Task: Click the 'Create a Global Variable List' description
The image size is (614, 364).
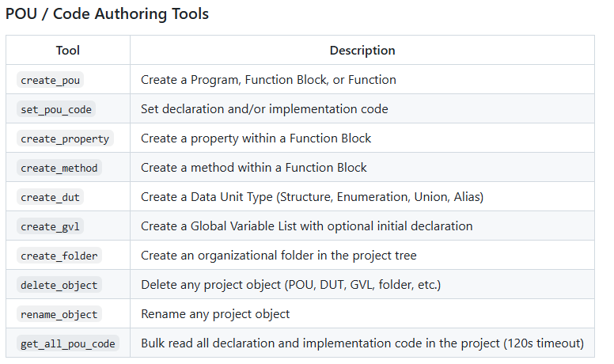Action: (x=306, y=226)
